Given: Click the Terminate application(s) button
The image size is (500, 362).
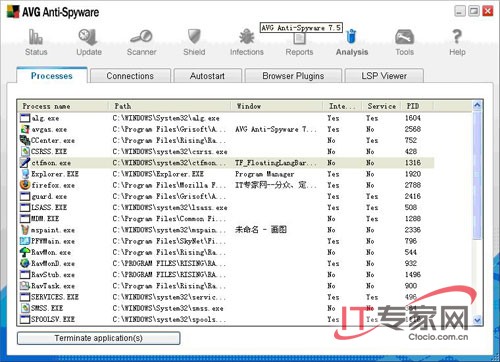Looking at the screenshot, I should tap(99, 338).
